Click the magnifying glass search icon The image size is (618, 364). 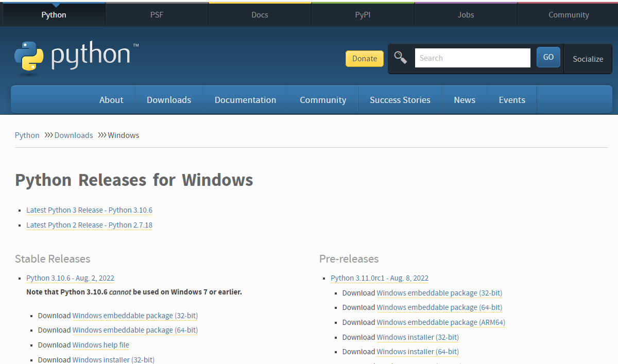(401, 58)
